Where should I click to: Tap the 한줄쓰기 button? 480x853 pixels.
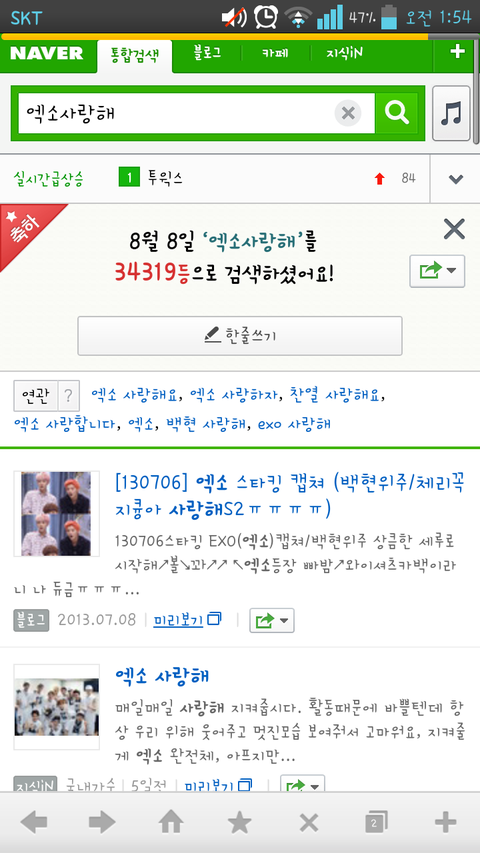point(240,336)
